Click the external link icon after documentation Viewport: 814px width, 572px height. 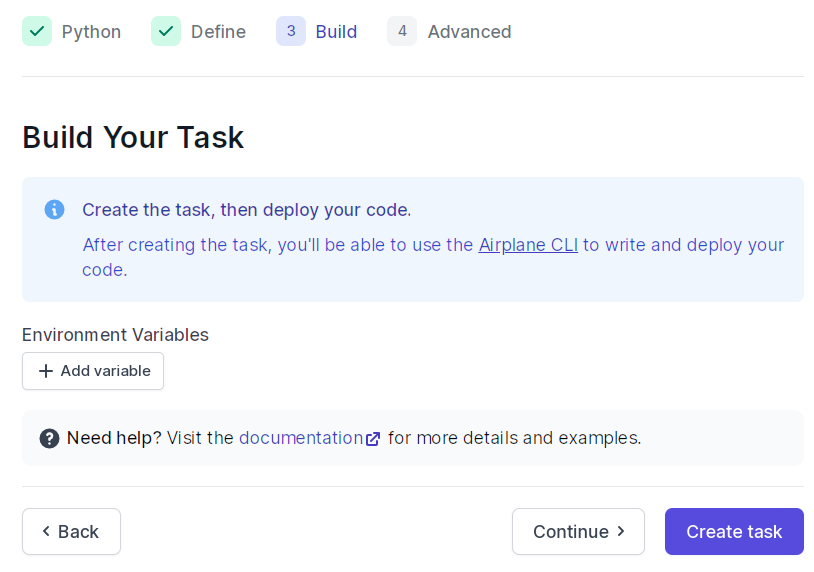373,439
